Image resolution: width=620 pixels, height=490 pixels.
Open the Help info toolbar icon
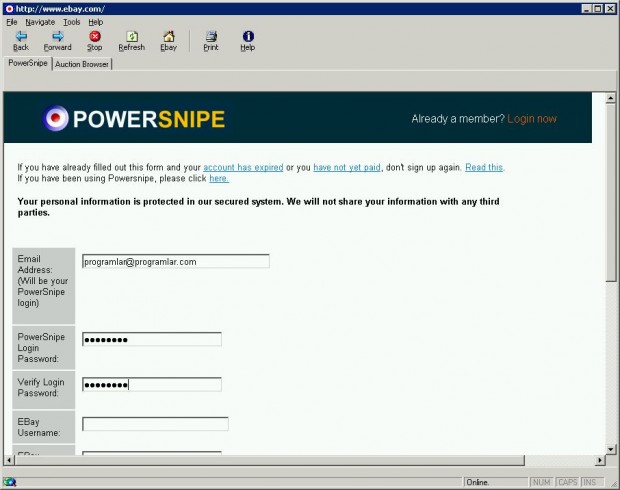248,37
